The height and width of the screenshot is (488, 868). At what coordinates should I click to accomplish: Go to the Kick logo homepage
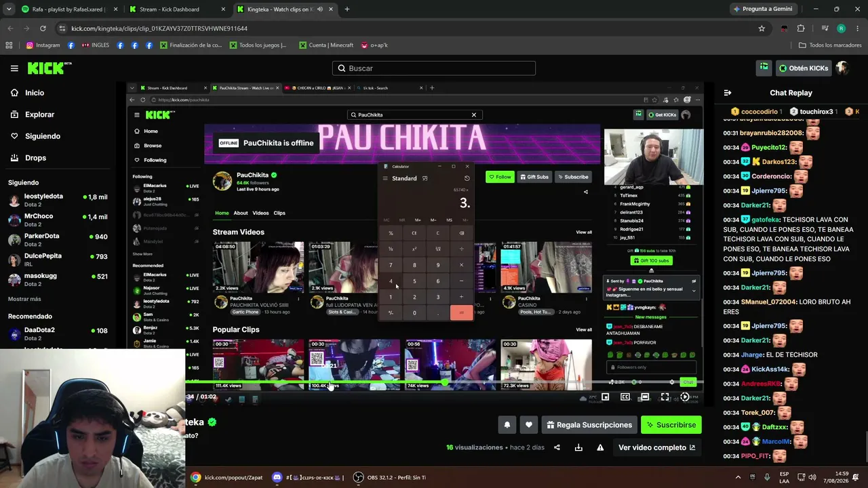[x=49, y=68]
